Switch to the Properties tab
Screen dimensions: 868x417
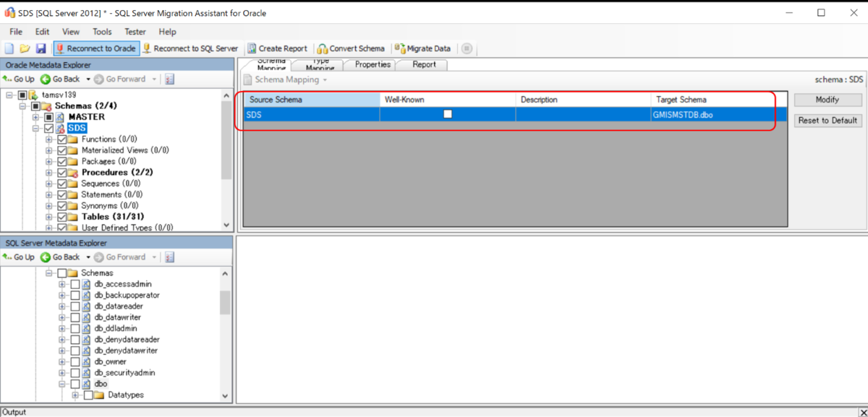(373, 64)
